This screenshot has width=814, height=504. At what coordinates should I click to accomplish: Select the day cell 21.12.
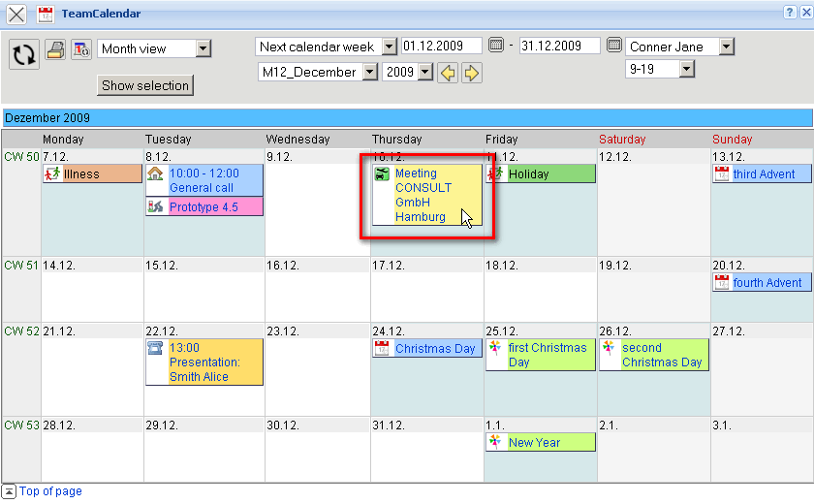click(92, 369)
